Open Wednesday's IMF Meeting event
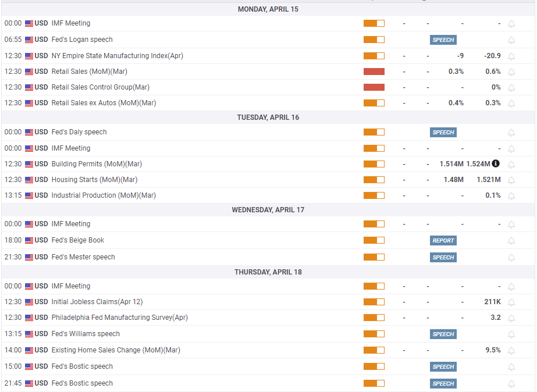The image size is (537, 392). tap(71, 224)
